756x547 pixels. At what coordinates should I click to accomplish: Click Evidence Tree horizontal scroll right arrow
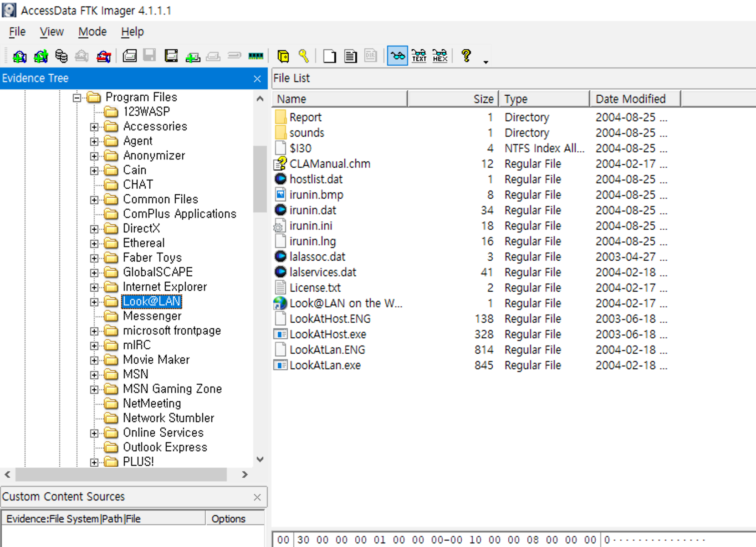[245, 475]
